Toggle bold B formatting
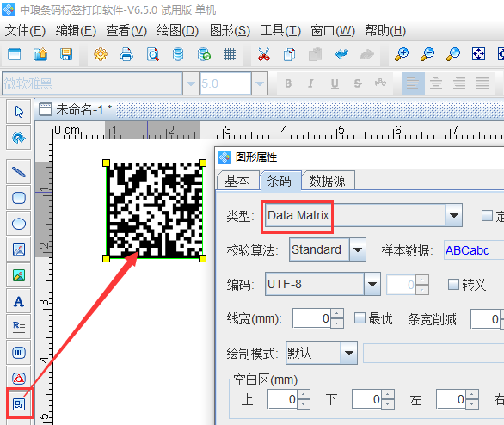 pyautogui.click(x=288, y=83)
